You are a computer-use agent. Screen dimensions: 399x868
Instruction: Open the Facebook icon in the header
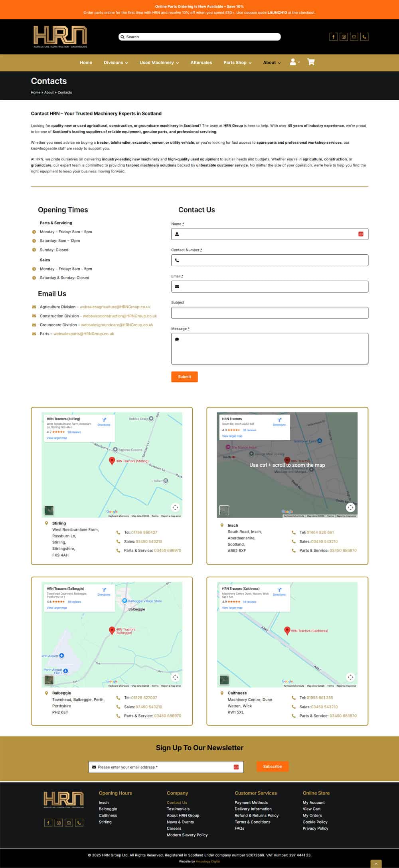pos(333,37)
